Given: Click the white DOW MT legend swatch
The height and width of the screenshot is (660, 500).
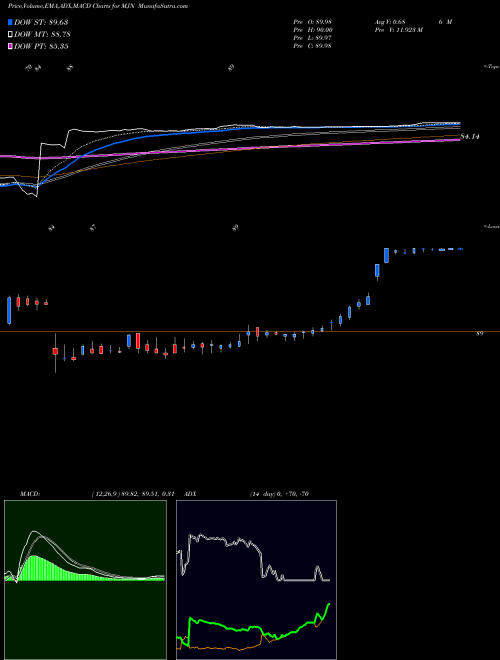Looking at the screenshot, I should point(10,34).
